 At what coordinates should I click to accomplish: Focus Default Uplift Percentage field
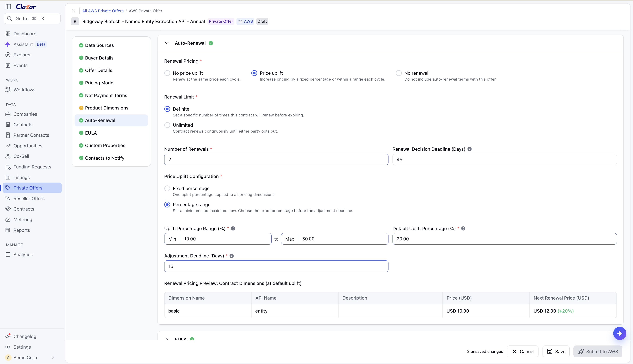click(504, 239)
